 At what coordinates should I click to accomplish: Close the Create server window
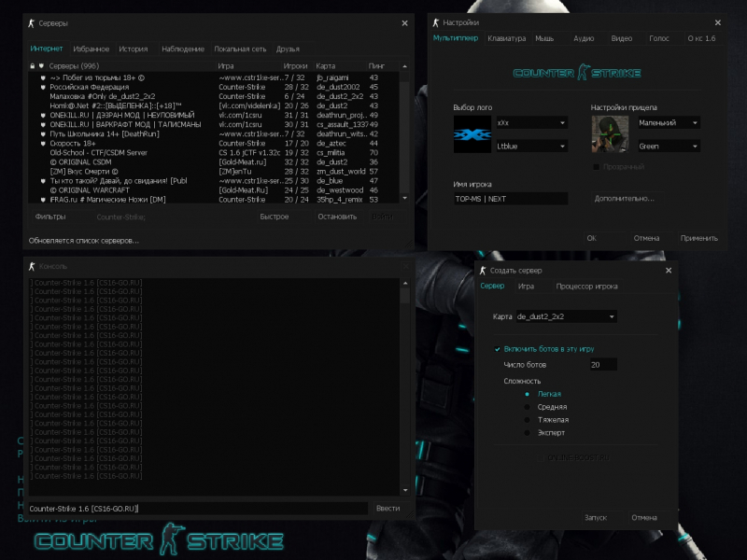[669, 271]
